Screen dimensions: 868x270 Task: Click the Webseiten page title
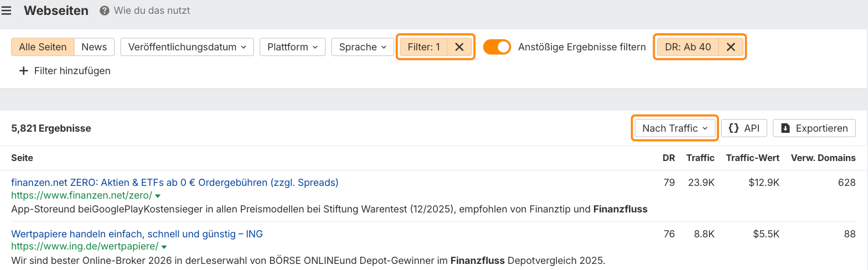(x=56, y=11)
